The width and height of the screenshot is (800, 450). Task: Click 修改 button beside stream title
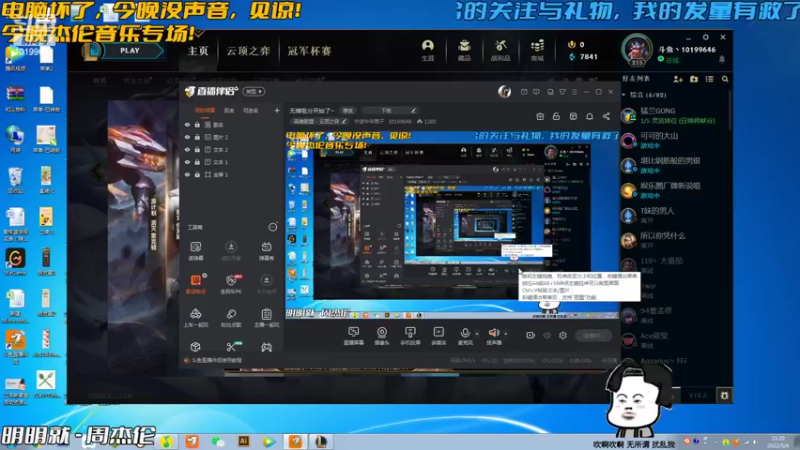pos(347,110)
